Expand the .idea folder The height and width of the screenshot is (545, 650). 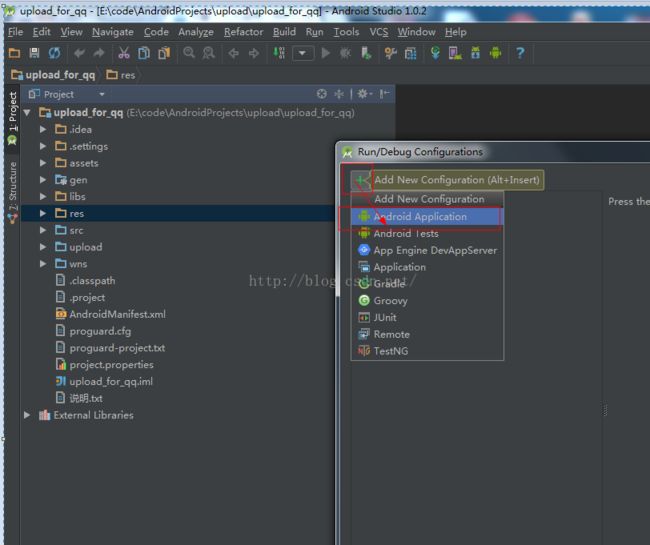43,129
